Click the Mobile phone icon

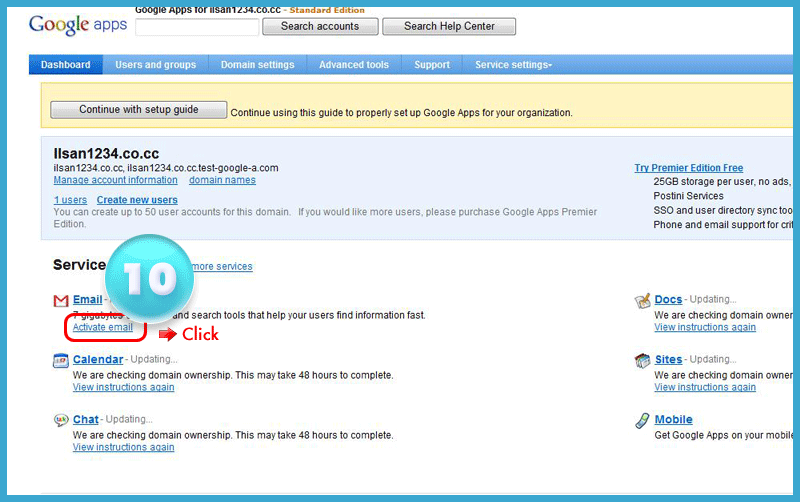pyautogui.click(x=642, y=420)
